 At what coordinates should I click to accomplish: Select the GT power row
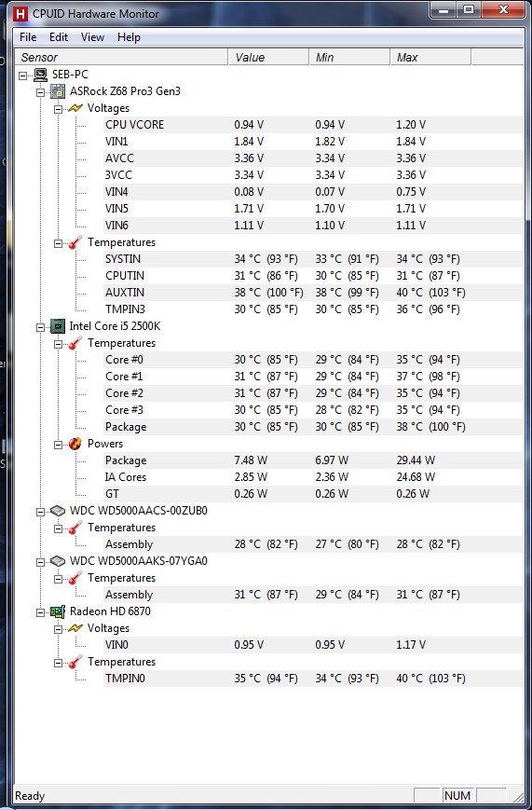coord(312,494)
